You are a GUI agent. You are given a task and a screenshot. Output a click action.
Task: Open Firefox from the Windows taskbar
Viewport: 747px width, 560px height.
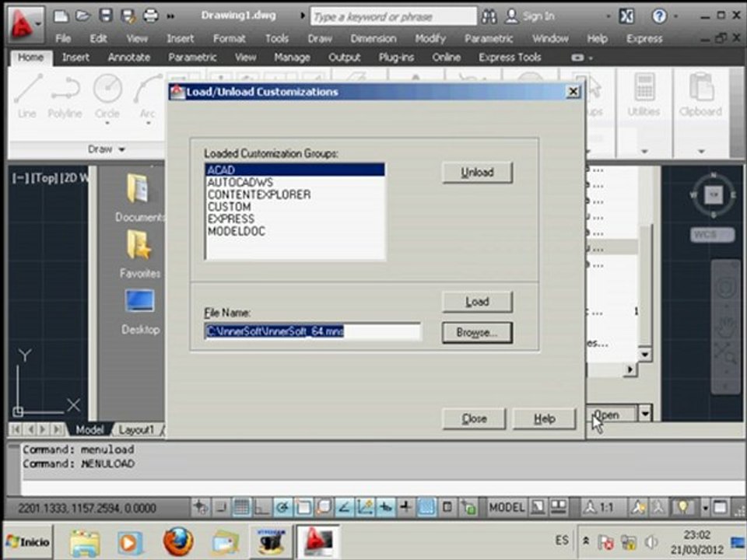[x=178, y=542]
